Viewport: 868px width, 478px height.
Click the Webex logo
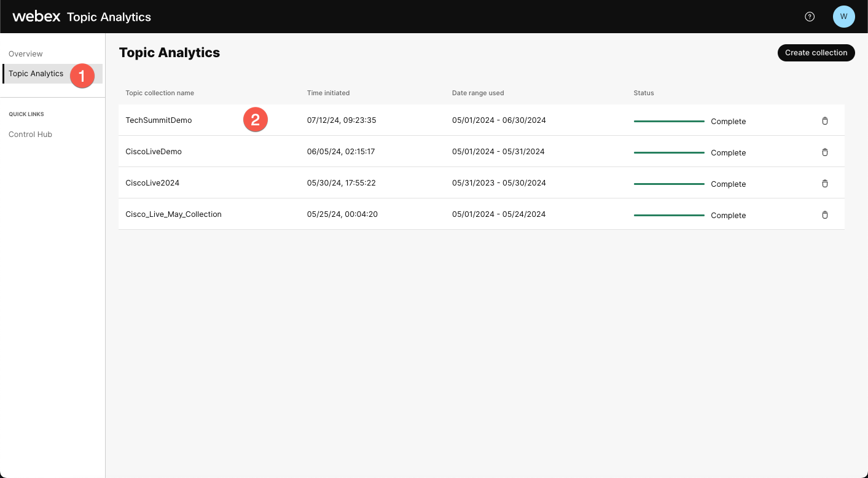[x=36, y=17]
